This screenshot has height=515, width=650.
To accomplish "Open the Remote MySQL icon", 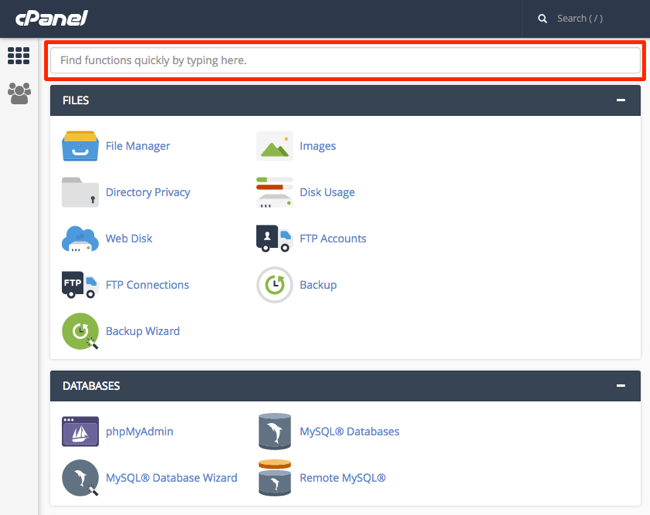I will click(x=274, y=478).
